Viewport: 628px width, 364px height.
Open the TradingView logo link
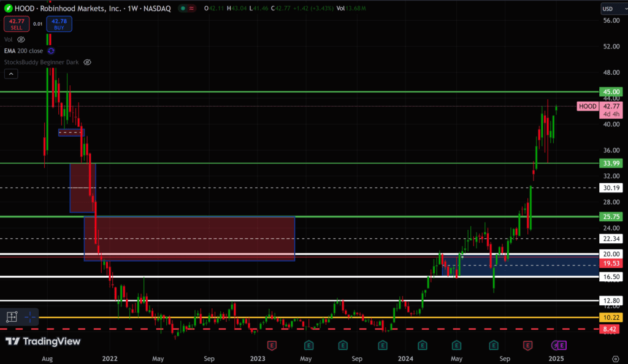point(43,341)
